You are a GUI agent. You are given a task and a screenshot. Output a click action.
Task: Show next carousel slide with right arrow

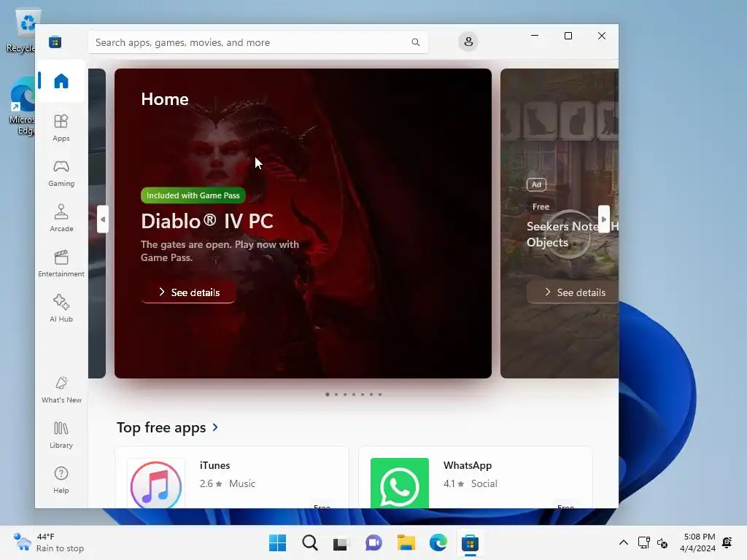pos(603,219)
